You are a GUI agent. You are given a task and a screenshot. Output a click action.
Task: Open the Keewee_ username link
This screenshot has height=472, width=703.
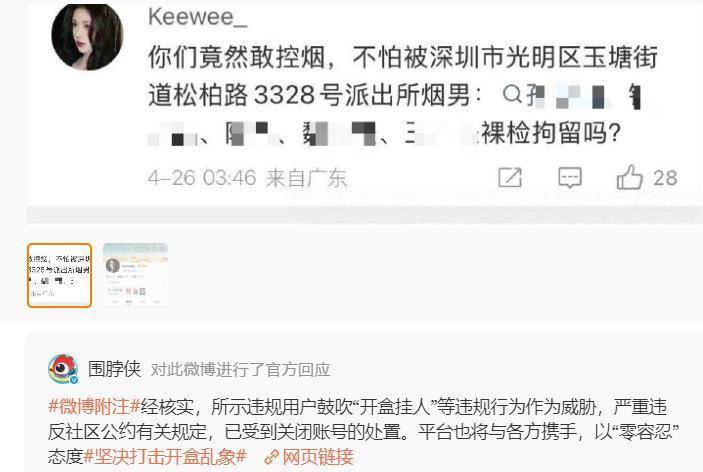click(x=198, y=17)
